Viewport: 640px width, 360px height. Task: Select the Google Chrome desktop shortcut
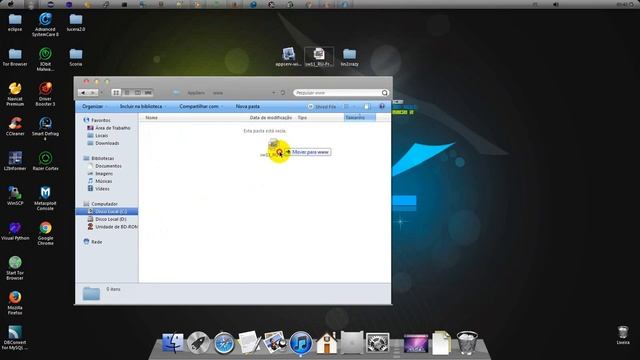pyautogui.click(x=45, y=233)
